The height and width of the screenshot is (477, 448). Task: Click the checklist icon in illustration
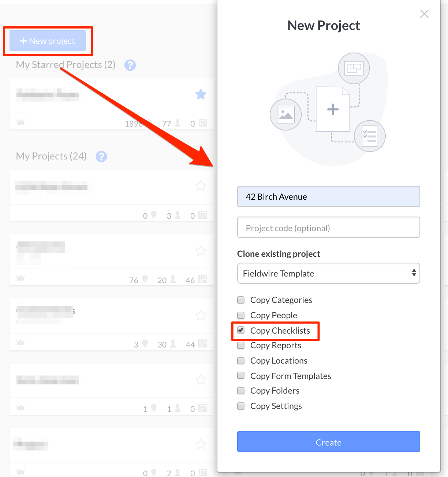pyautogui.click(x=370, y=136)
